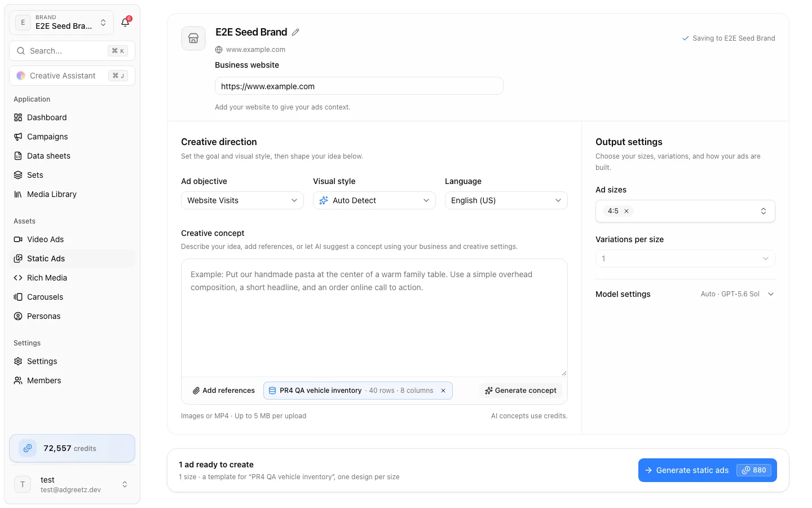The height and width of the screenshot is (508, 812).
Task: Navigate to Sets
Action: coord(72,175)
